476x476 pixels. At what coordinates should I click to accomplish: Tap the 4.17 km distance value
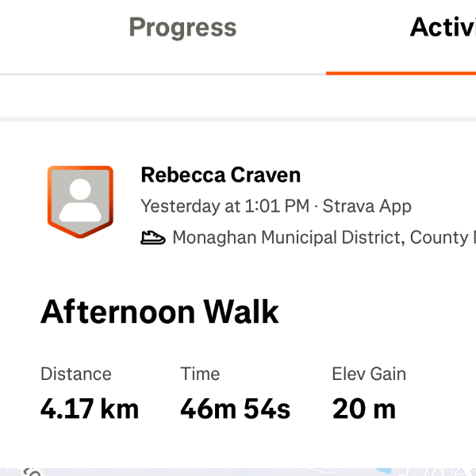[90, 409]
